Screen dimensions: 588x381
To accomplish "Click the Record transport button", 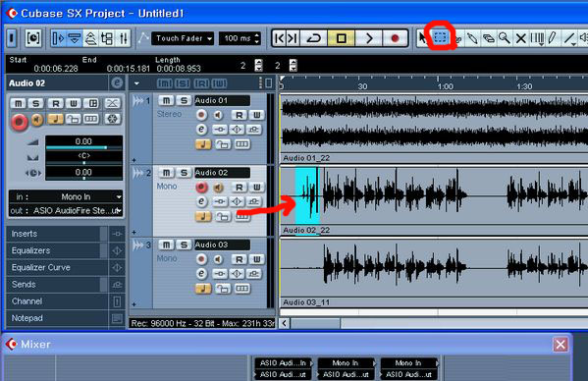I will (395, 38).
